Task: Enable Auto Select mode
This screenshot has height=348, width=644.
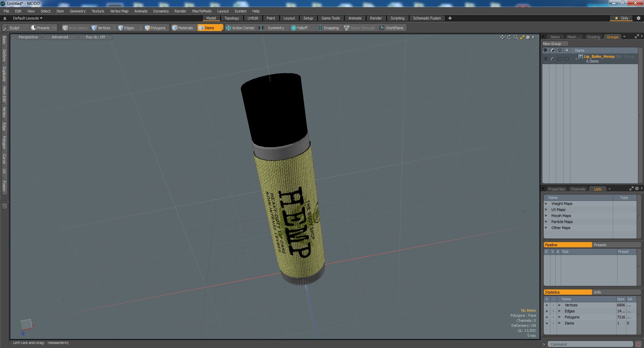Action: 75,28
